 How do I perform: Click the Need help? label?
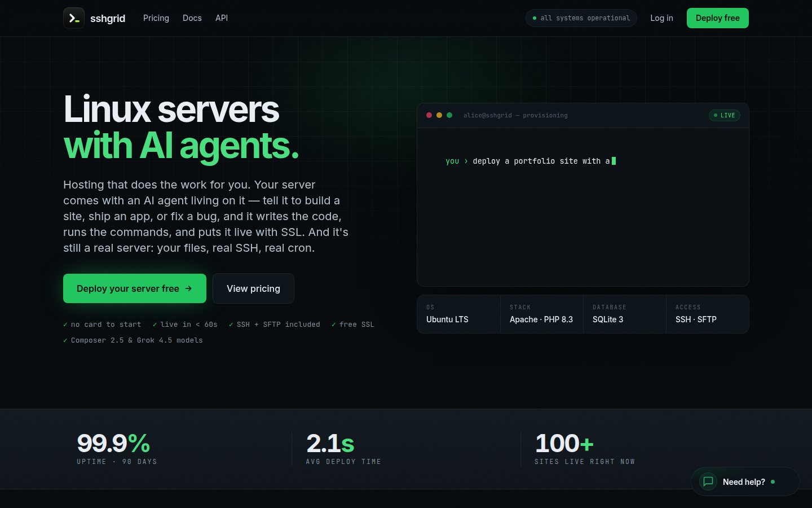(x=744, y=482)
